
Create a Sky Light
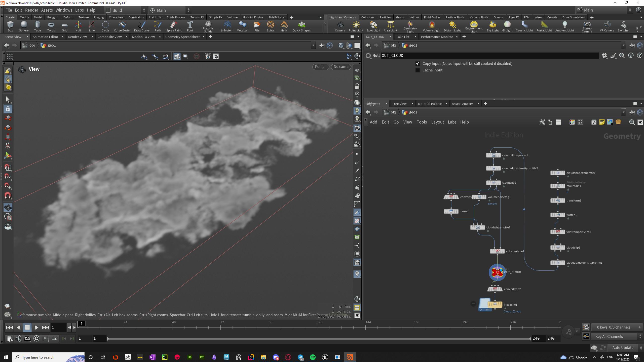point(493,26)
